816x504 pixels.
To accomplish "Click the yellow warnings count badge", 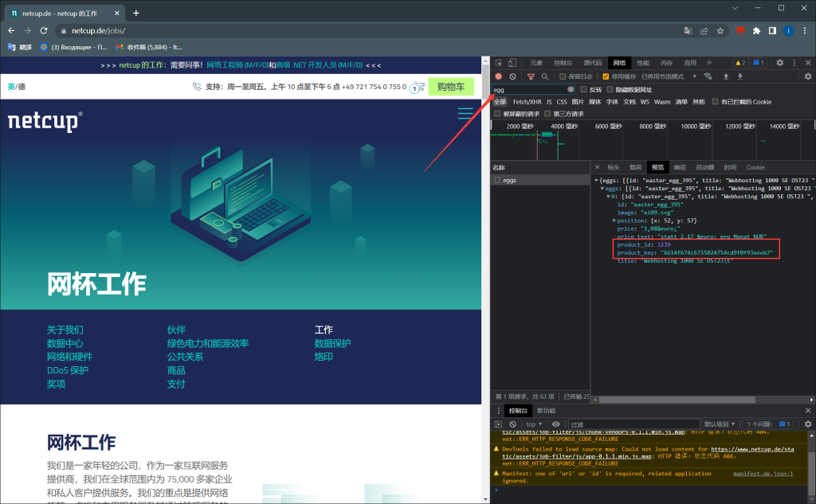I will [x=740, y=63].
